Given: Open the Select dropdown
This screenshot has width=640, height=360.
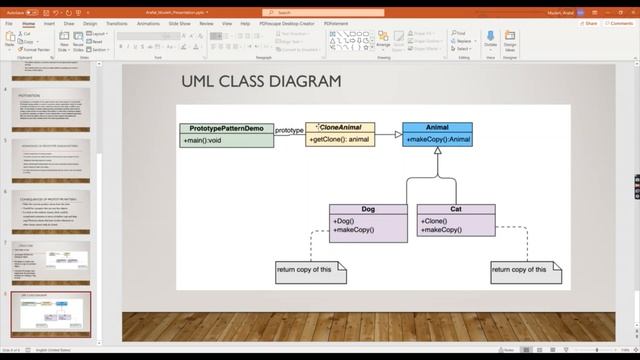Looking at the screenshot, I should click(x=461, y=49).
